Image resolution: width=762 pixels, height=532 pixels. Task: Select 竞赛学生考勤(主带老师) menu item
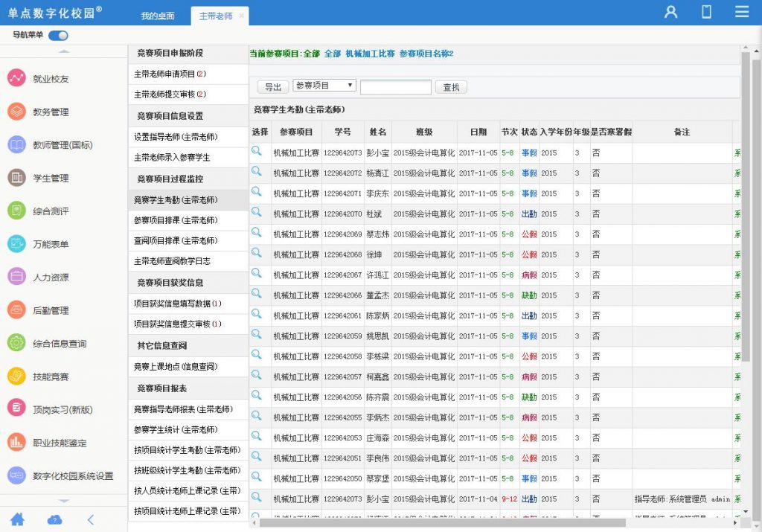pos(188,199)
